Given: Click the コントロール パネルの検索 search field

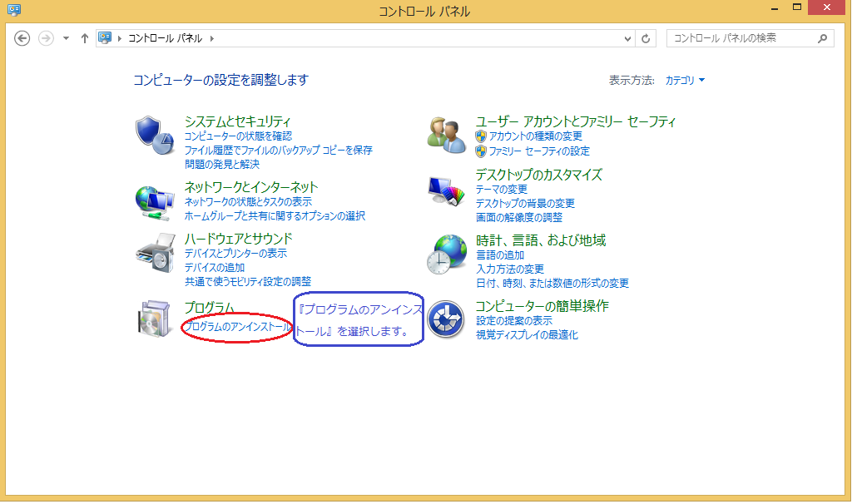Looking at the screenshot, I should pyautogui.click(x=741, y=38).
